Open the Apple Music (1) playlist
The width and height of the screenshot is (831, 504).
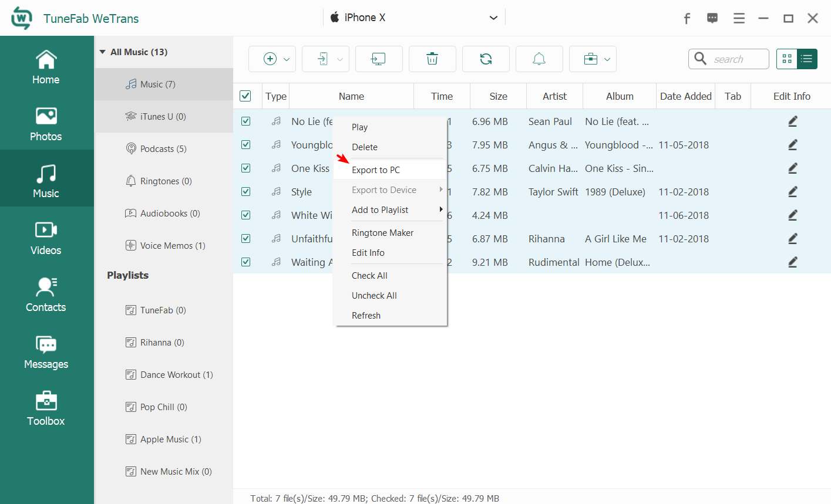click(x=164, y=439)
